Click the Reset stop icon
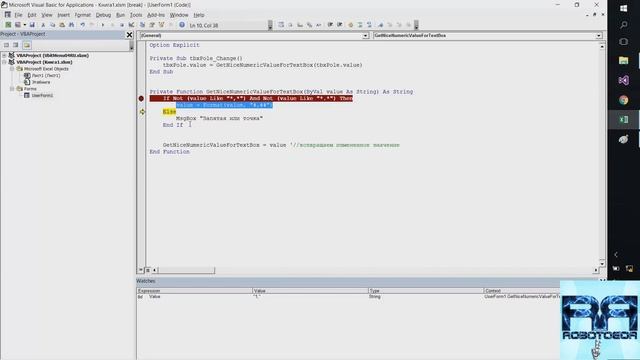Screen dimensions: 640x360 coord(122,25)
